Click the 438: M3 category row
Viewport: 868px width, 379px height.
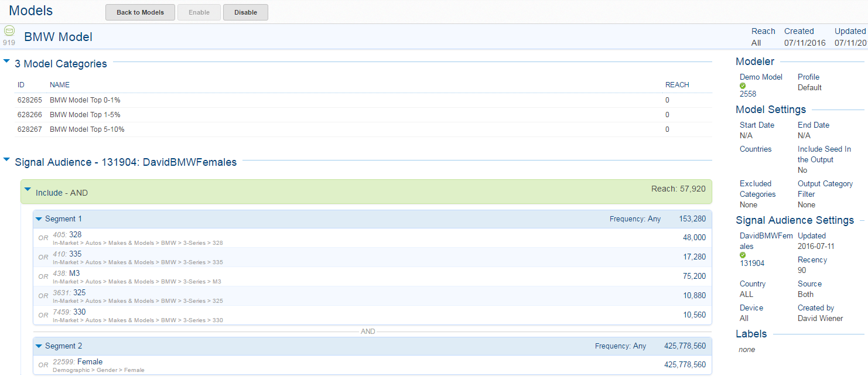click(373, 276)
